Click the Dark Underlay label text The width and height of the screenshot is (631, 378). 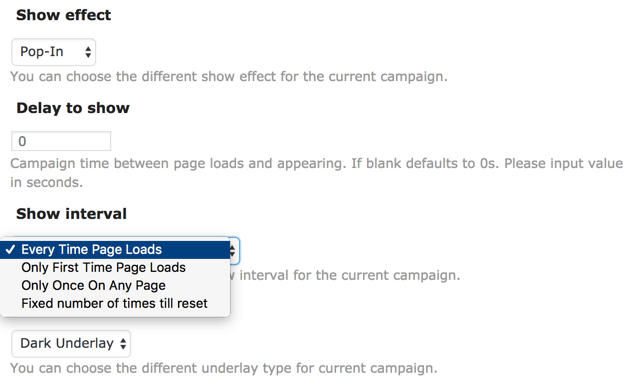click(67, 343)
